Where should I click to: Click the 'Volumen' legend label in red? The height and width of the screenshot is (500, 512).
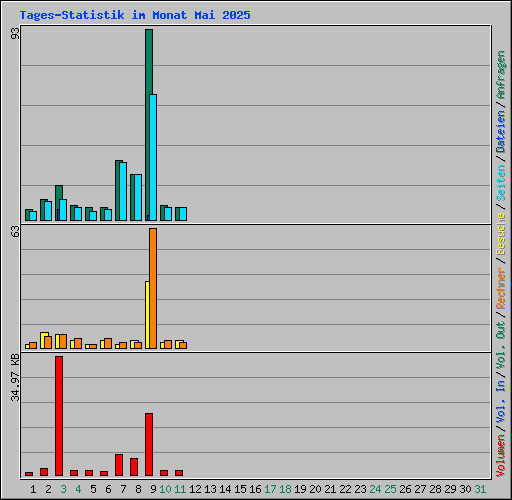(501, 455)
